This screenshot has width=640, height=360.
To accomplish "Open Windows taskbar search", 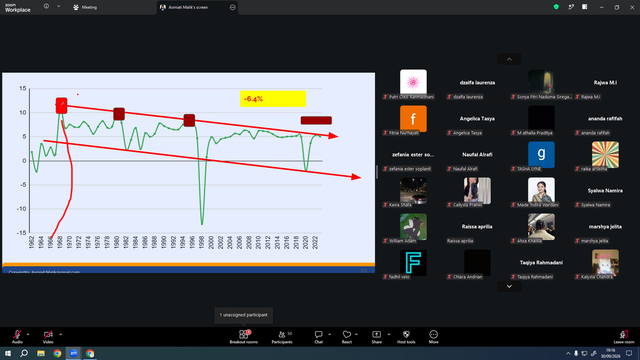I will click(x=24, y=353).
